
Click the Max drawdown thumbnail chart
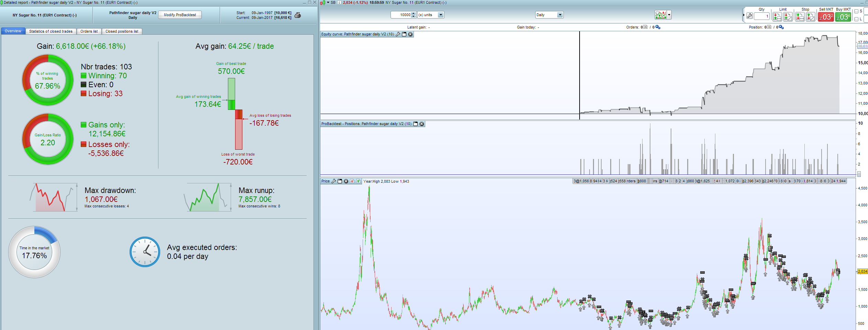(x=54, y=197)
